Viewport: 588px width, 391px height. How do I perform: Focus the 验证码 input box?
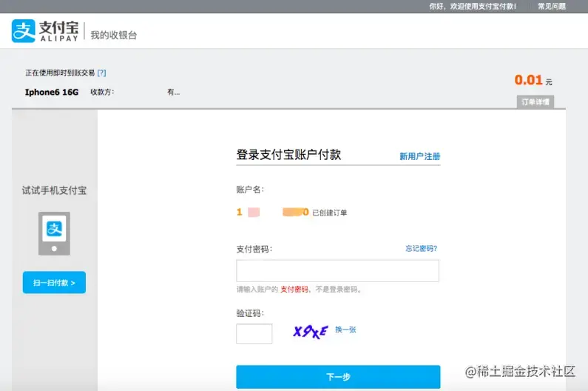click(x=254, y=333)
